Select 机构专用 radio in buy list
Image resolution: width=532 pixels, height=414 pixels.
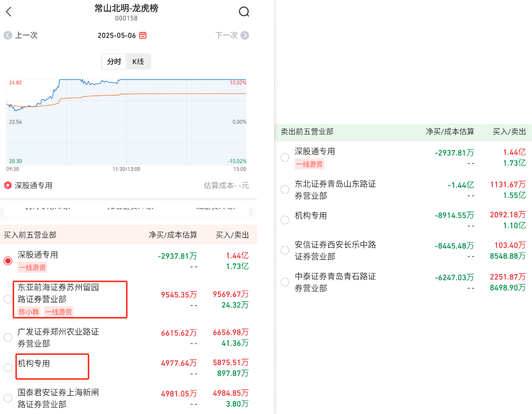(8, 368)
